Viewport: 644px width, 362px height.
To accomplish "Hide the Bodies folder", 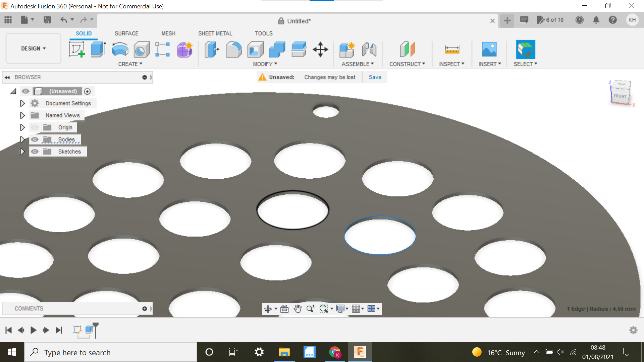I will [35, 139].
